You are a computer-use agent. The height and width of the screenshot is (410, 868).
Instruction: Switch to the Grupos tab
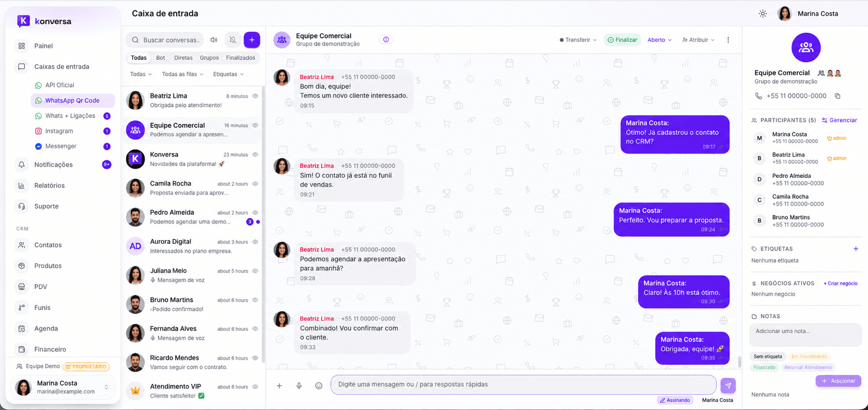click(x=209, y=58)
